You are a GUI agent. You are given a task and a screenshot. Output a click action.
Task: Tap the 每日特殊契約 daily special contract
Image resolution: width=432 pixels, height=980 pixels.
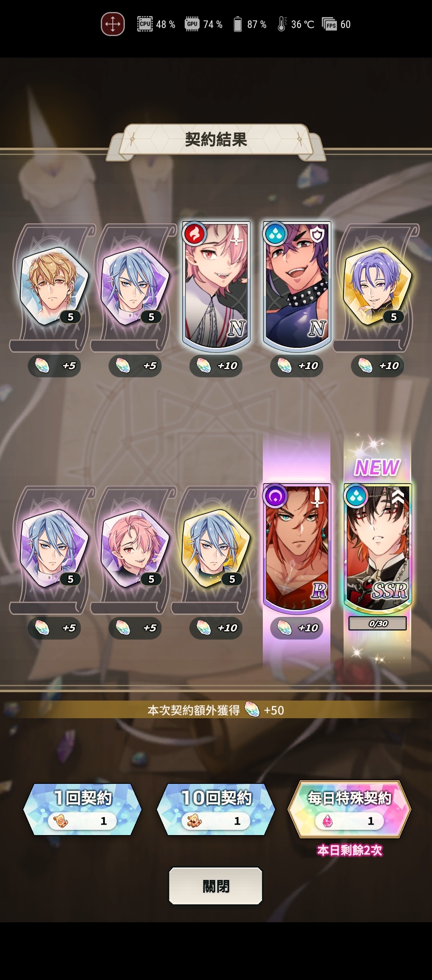[350, 809]
